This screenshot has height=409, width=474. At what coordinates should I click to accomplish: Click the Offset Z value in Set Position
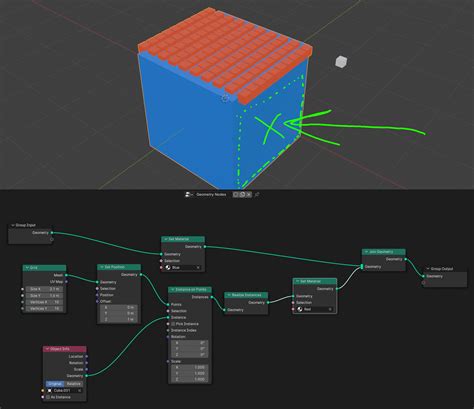pos(118,319)
